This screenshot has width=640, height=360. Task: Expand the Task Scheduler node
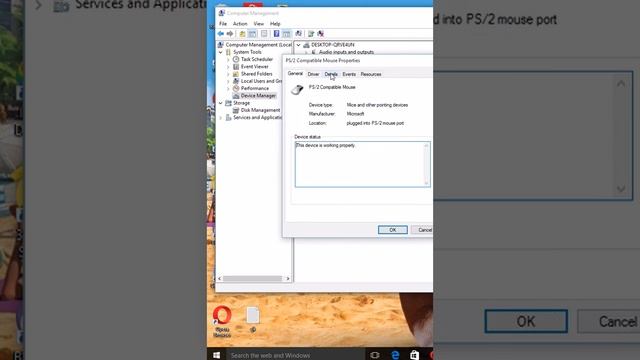coord(228,60)
